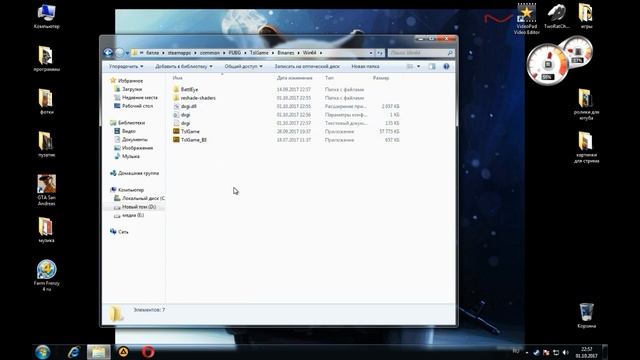Open the Упорядочить menu
640x360 pixels.
pos(126,66)
